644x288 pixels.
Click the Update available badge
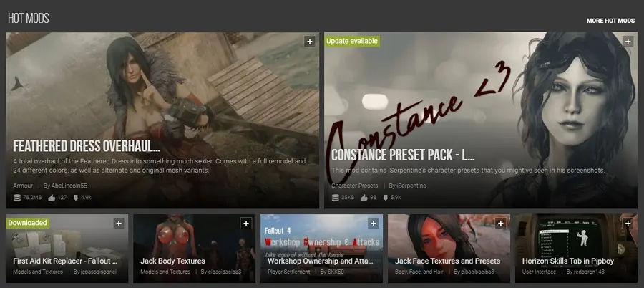pyautogui.click(x=351, y=41)
